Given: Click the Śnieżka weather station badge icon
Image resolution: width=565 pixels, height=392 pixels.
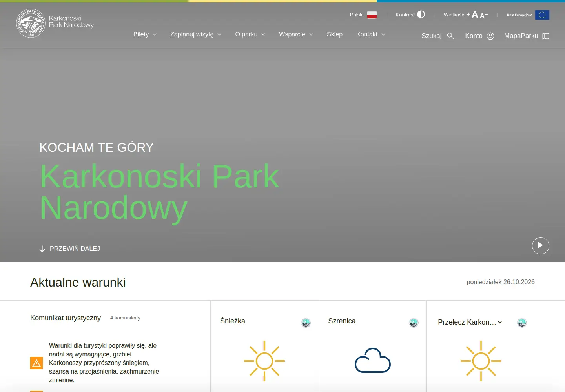Looking at the screenshot, I should (x=306, y=323).
